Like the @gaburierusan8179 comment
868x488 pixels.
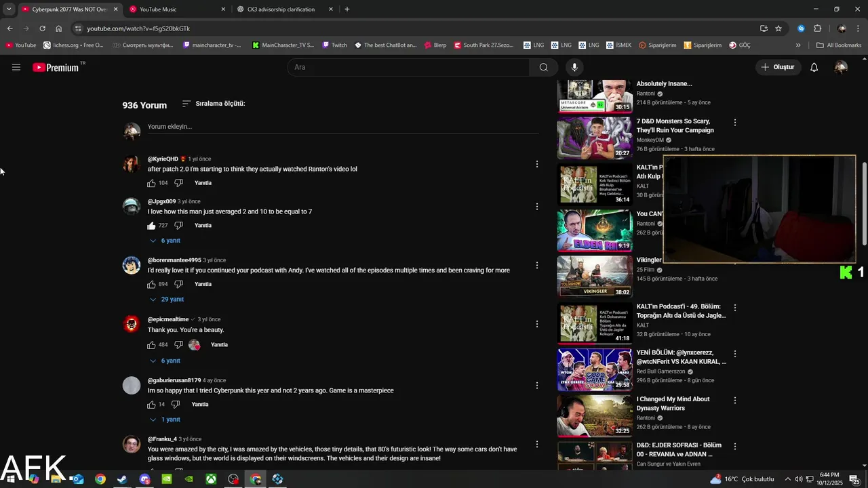pos(151,404)
